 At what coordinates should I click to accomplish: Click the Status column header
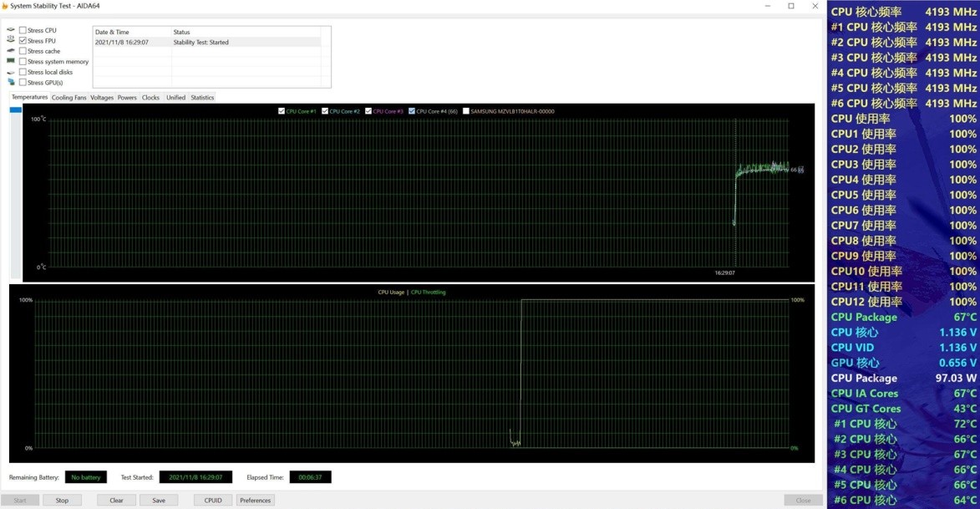click(x=246, y=32)
